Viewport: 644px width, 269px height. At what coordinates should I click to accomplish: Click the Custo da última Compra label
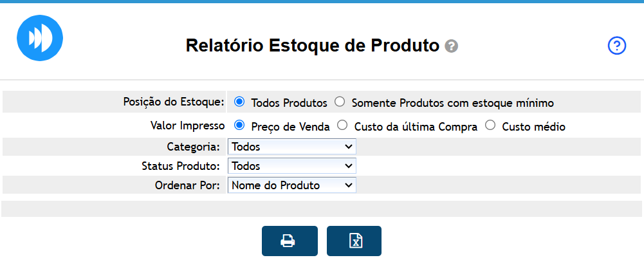416,127
